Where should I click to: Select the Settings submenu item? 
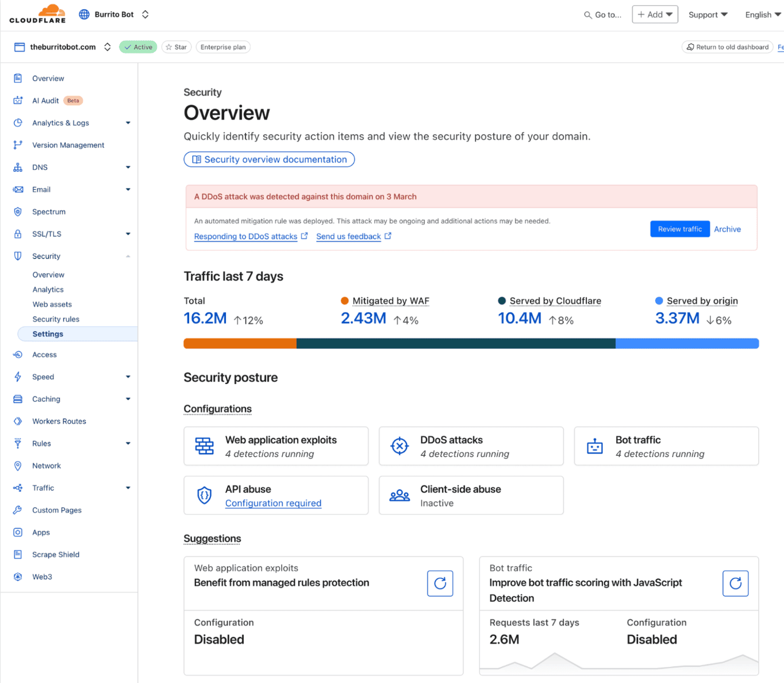click(x=78, y=334)
